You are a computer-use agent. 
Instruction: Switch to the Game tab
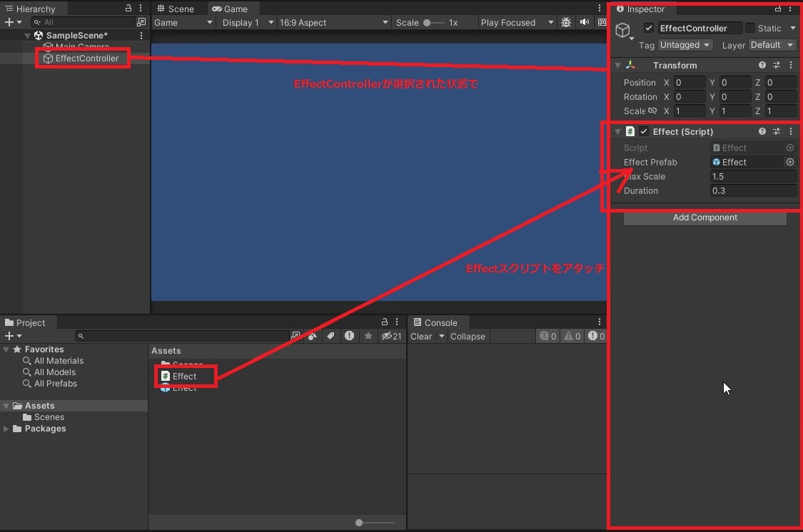(x=230, y=9)
